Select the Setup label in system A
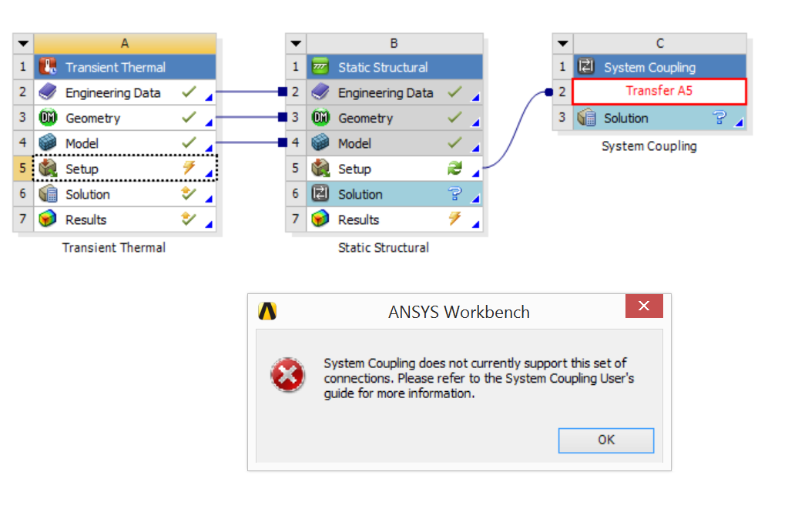This screenshot has width=788, height=532. coord(82,169)
